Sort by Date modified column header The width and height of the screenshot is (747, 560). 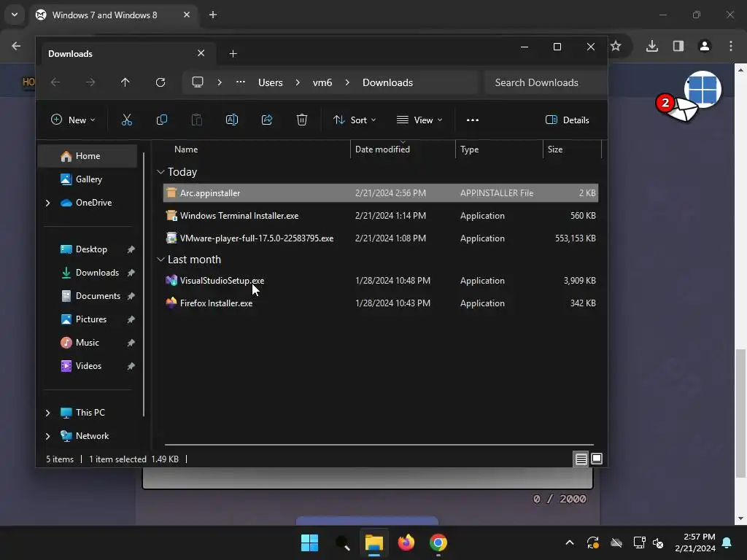(403, 149)
